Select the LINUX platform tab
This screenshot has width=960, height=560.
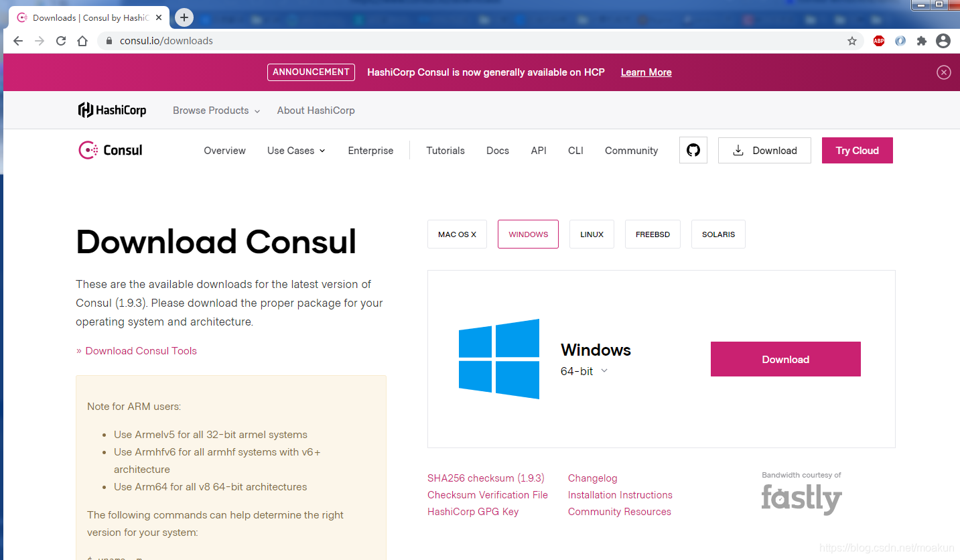pos(592,234)
